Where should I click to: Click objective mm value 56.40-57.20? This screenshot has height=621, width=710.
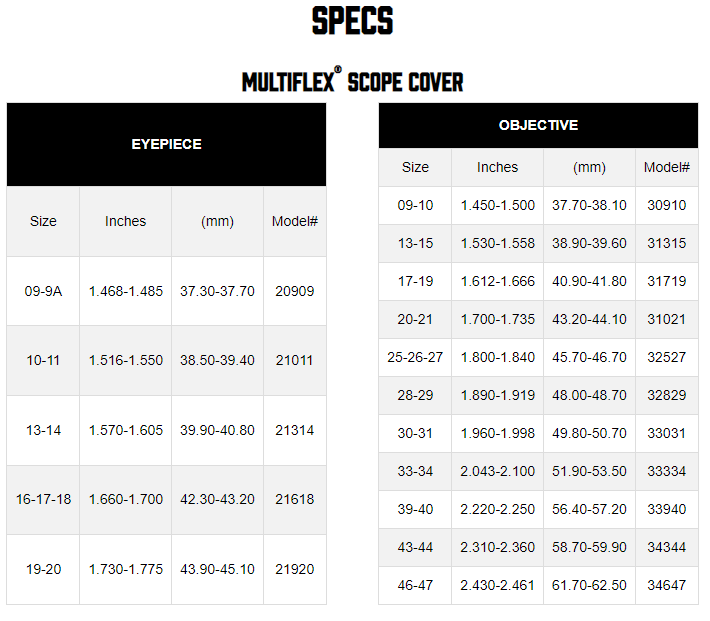point(589,509)
